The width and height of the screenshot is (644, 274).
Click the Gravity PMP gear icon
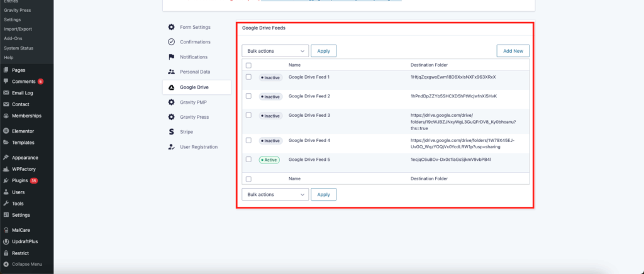click(x=171, y=102)
